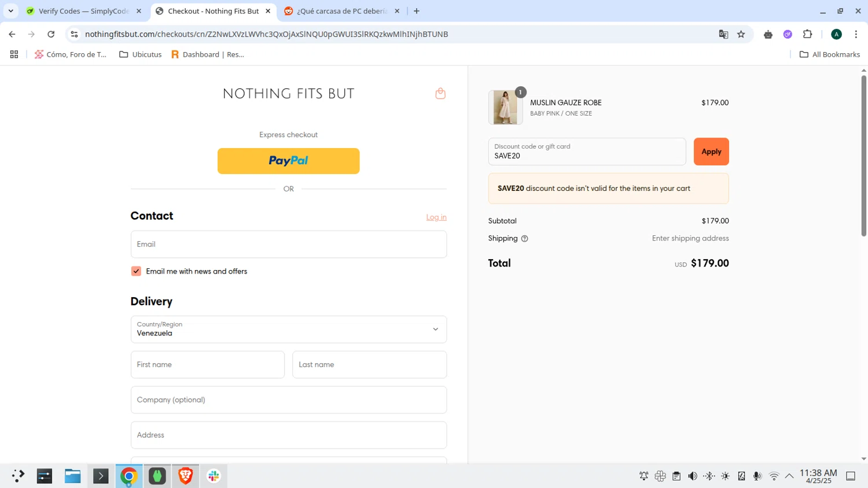Uncheck Email me with news and offers
The image size is (868, 488).
pos(136,271)
